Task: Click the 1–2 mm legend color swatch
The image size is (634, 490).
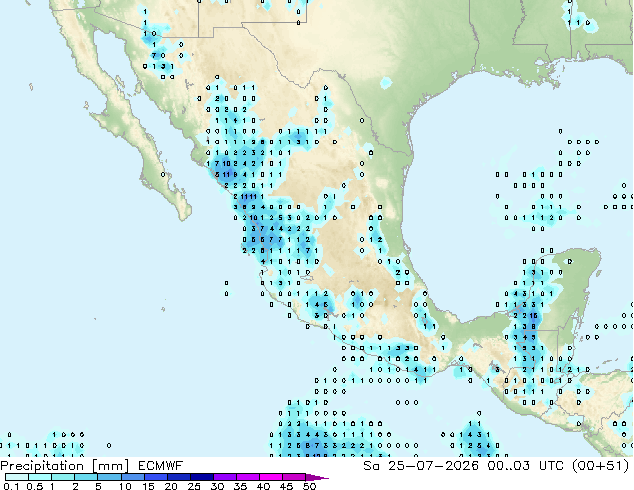Action: click(x=63, y=477)
